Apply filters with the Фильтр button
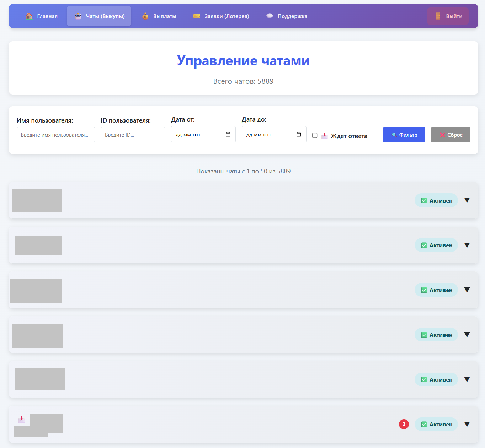Viewport: 485px width, 448px height. (x=404, y=135)
